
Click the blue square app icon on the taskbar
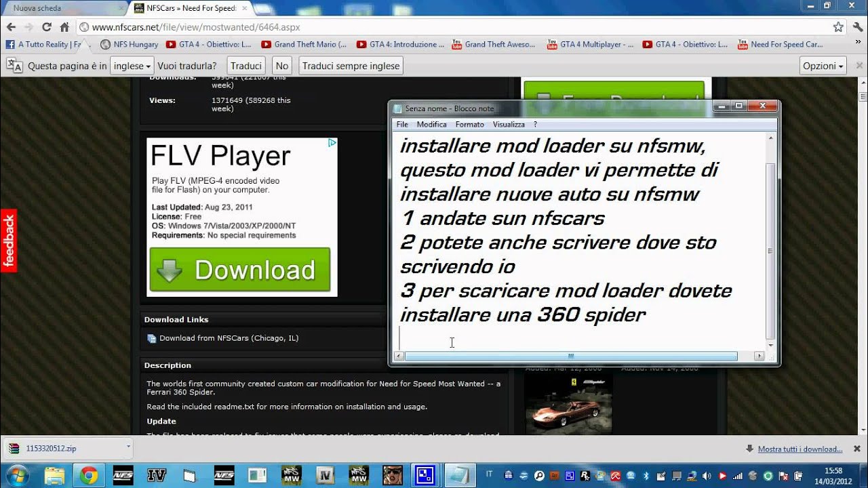pos(426,474)
